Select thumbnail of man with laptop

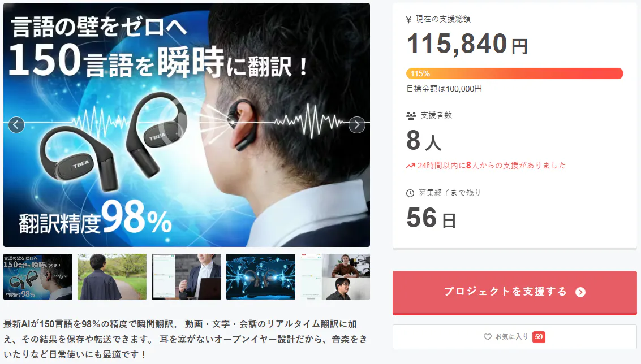tap(186, 276)
